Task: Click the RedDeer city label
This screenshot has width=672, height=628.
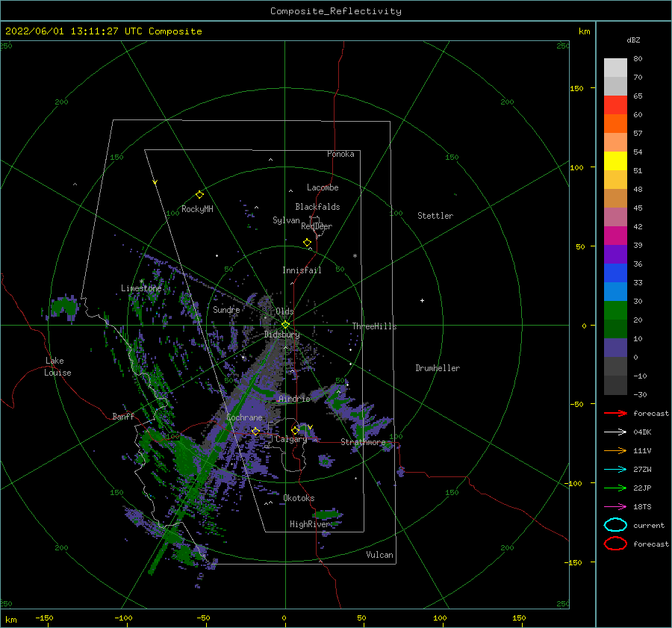Action: [317, 226]
